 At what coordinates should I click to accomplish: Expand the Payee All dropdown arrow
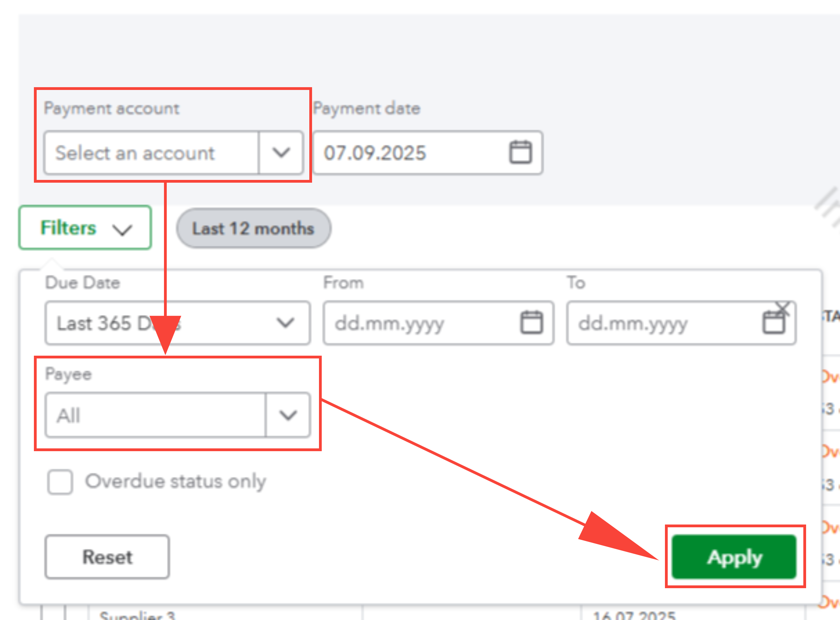point(288,415)
